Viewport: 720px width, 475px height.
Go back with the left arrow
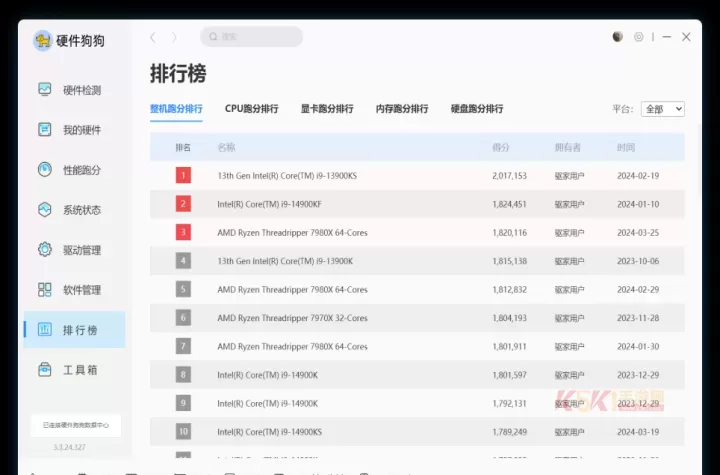click(153, 37)
